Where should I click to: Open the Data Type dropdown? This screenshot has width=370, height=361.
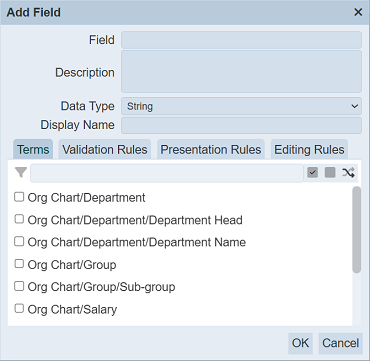tap(241, 106)
